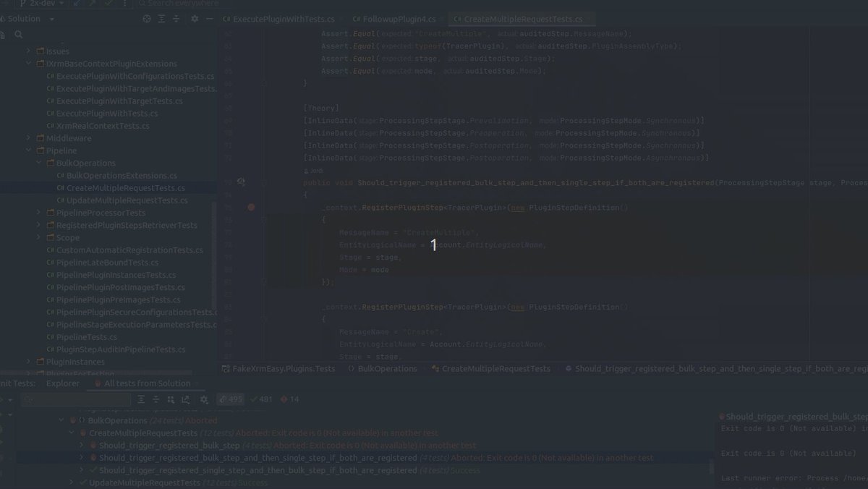Filter by 14 aborted tests counter
This screenshot has width=868, height=489.
[289, 399]
